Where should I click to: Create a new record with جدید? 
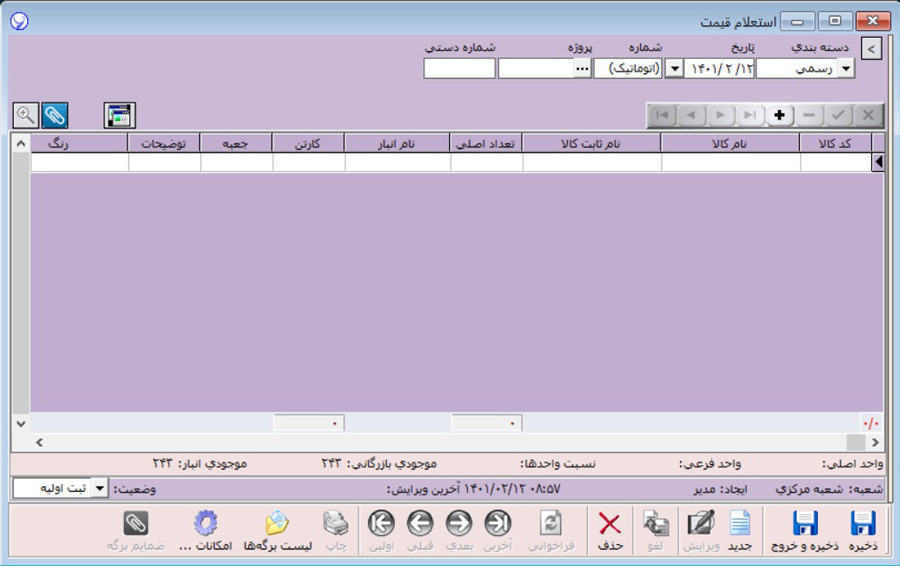tap(739, 531)
